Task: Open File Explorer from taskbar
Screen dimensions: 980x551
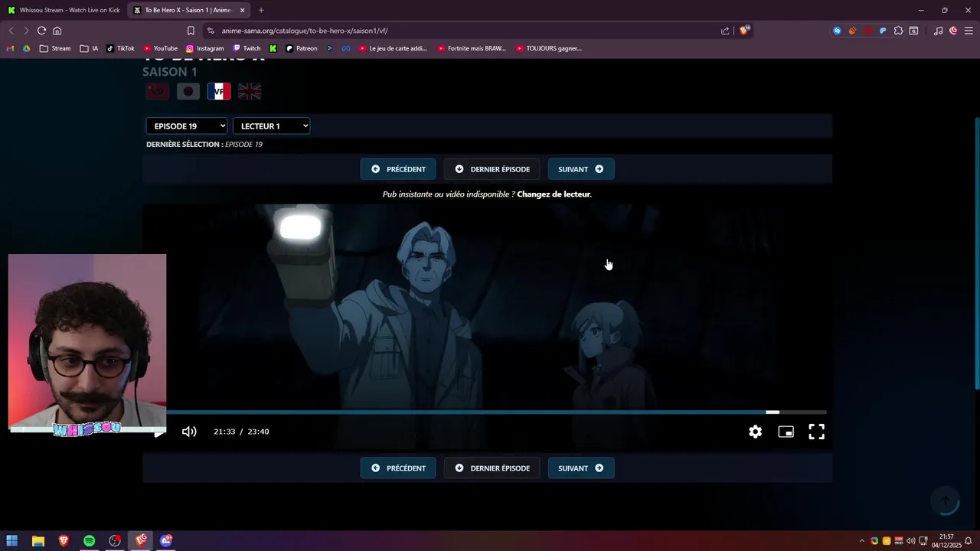Action: click(x=38, y=541)
